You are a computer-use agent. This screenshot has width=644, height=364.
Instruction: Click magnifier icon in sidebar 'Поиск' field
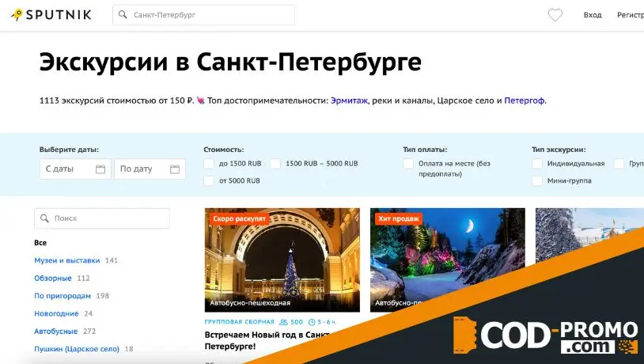(44, 218)
